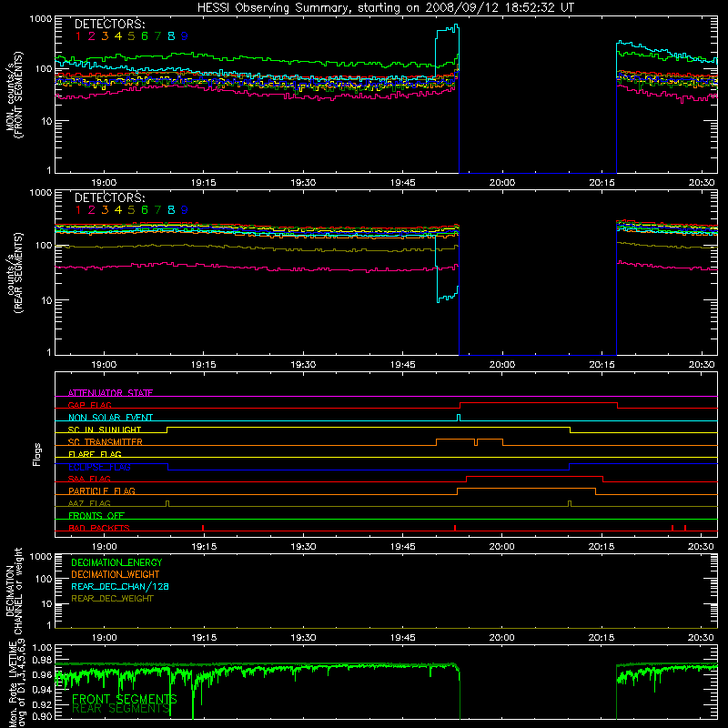Select detector 5 in rear segments legend

pos(131,210)
